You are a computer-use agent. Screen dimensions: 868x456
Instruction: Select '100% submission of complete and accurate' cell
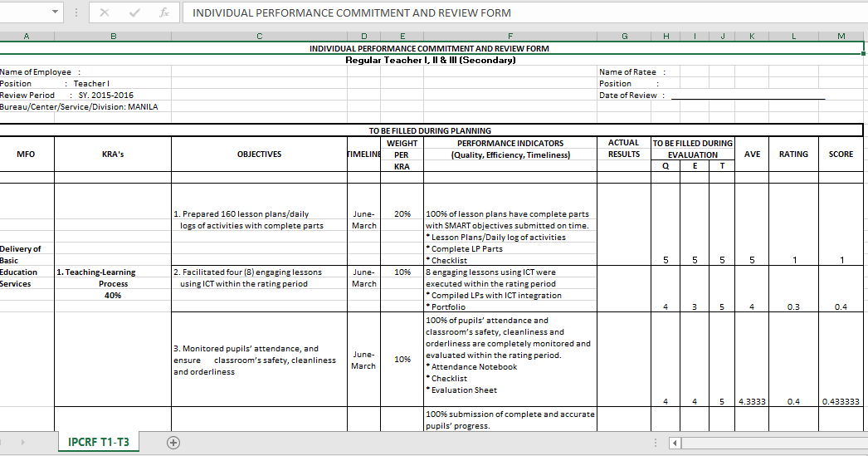[x=510, y=414]
